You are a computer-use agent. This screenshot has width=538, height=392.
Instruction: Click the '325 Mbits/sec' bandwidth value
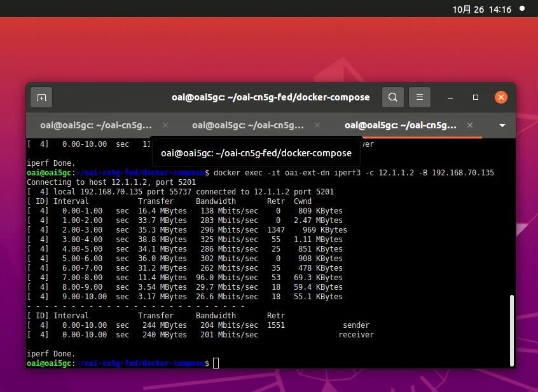229,240
